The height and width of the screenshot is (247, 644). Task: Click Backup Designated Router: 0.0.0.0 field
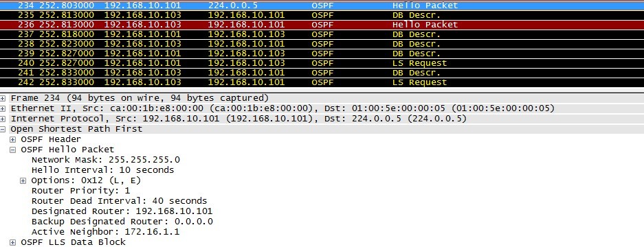coord(122,222)
